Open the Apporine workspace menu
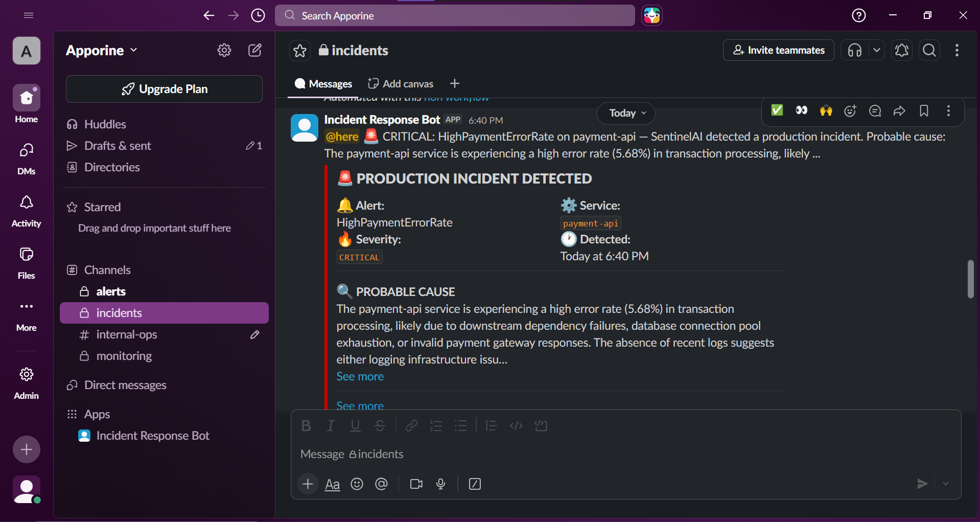This screenshot has width=980, height=522. pos(101,50)
